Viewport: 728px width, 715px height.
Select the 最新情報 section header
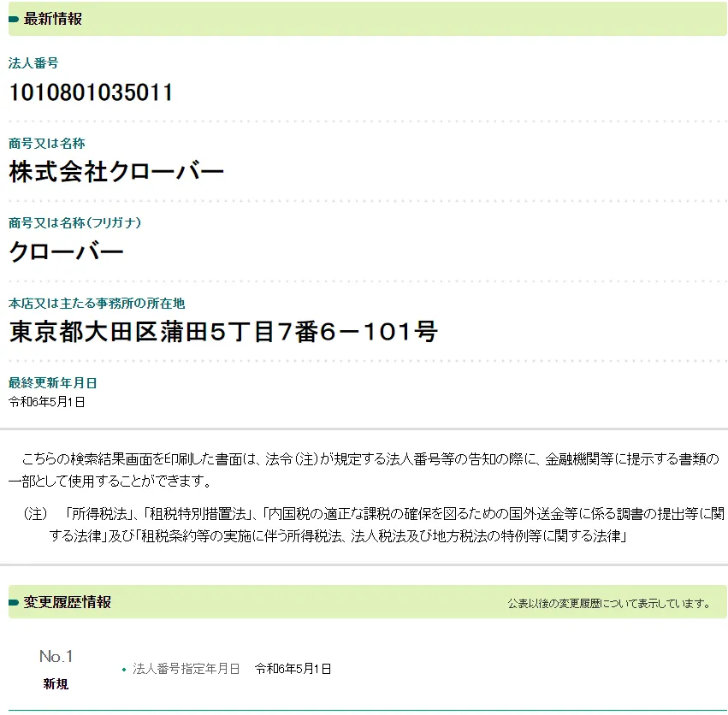click(x=53, y=19)
